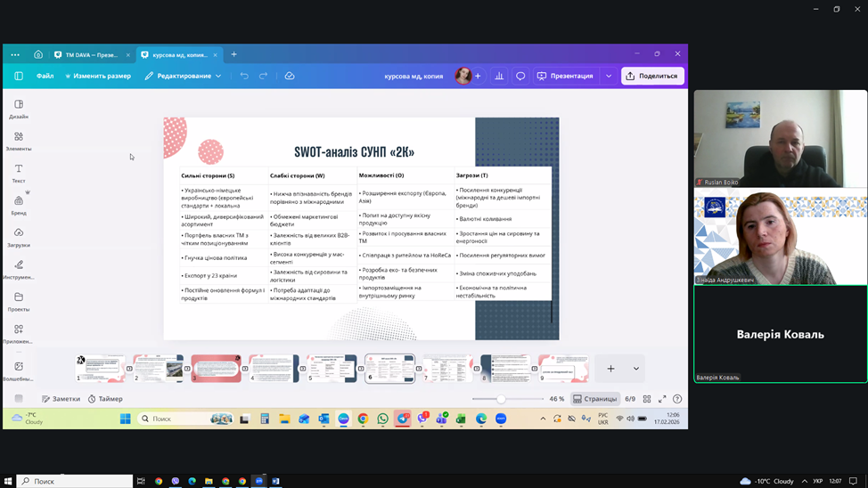Expand chevron beside add page button
The height and width of the screenshot is (488, 868).
click(635, 369)
